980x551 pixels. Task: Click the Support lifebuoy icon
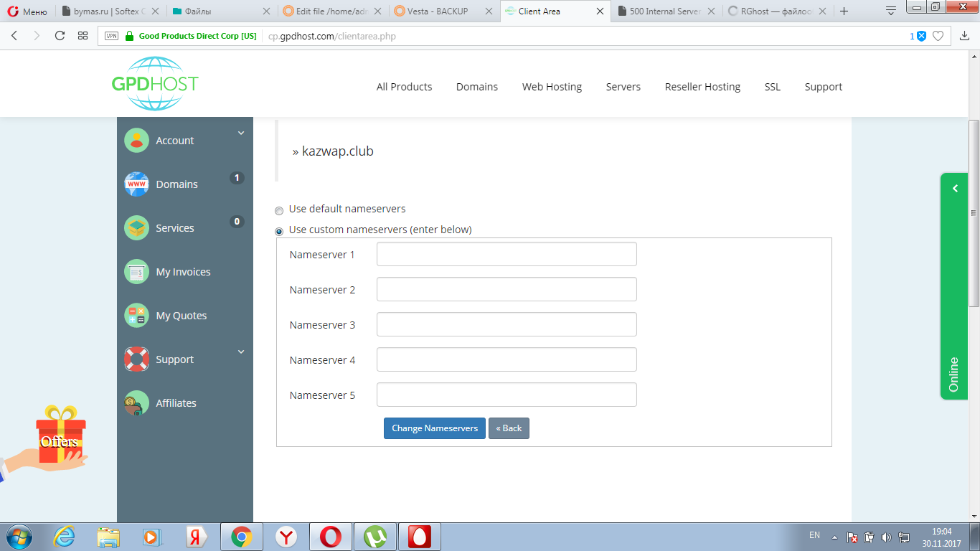(136, 359)
